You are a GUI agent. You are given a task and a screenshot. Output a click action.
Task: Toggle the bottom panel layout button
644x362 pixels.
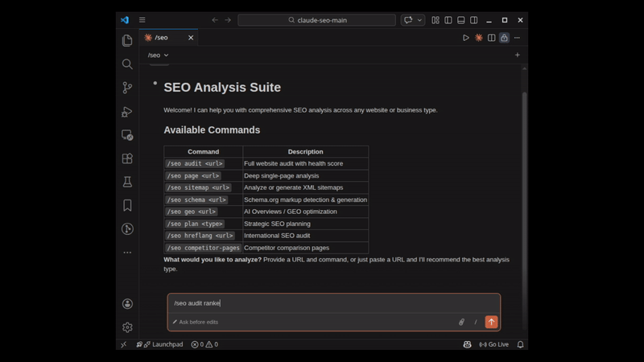pos(461,20)
